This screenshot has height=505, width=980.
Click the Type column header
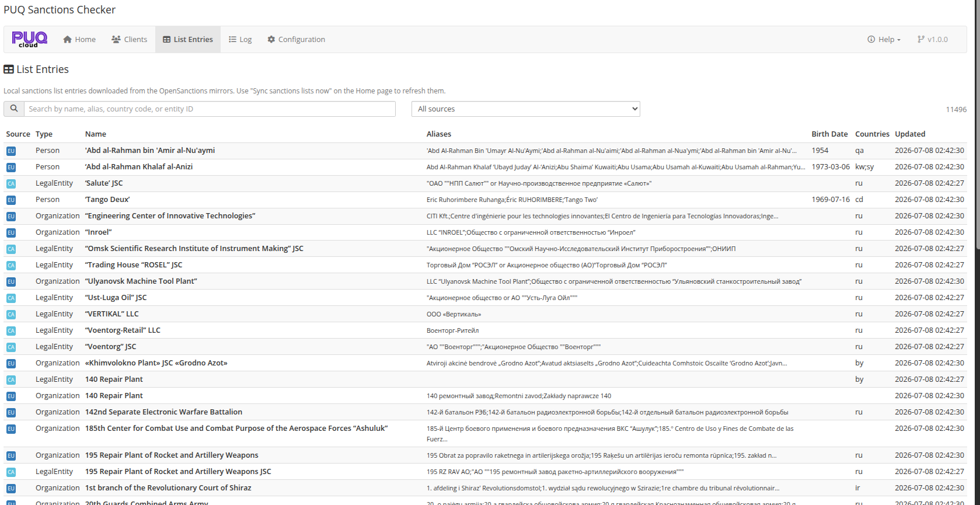tap(44, 134)
